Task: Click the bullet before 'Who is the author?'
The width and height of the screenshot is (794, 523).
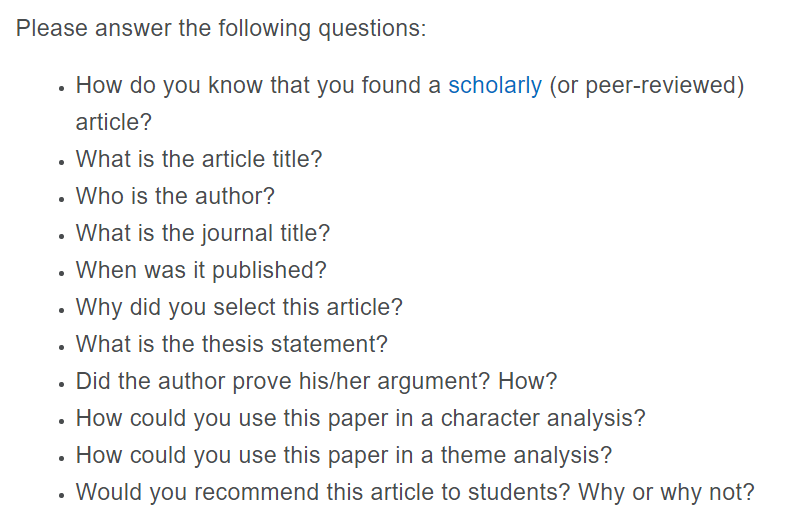Action: click(x=61, y=199)
